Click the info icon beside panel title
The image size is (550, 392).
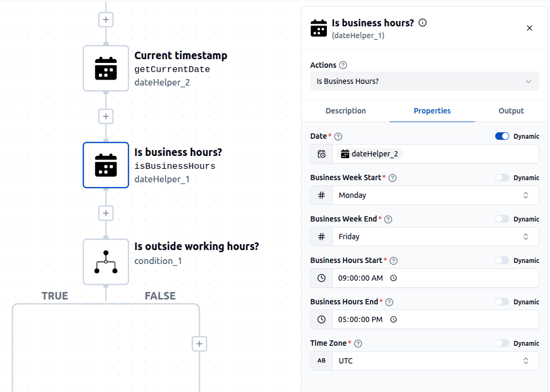coord(423,23)
